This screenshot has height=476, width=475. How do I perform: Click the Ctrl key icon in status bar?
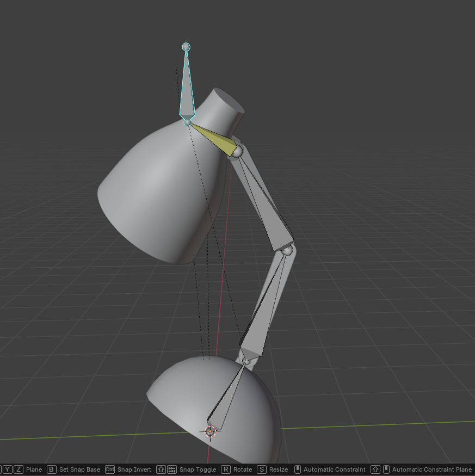click(110, 469)
